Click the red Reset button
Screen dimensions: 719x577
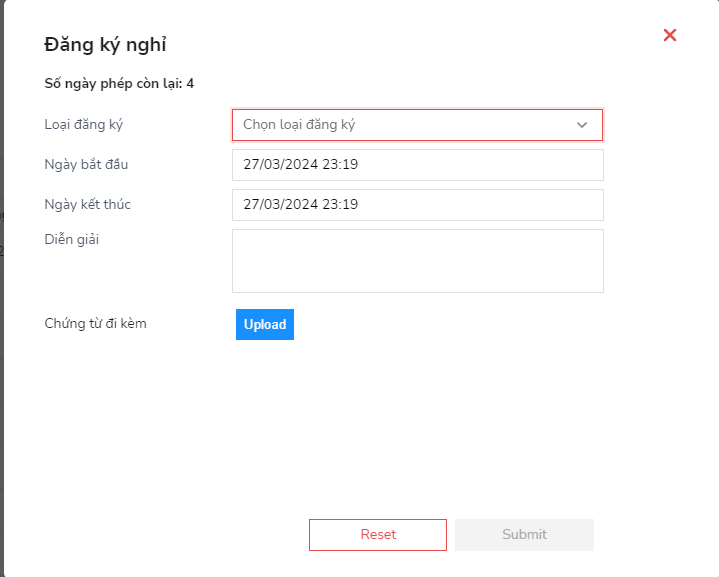378,535
